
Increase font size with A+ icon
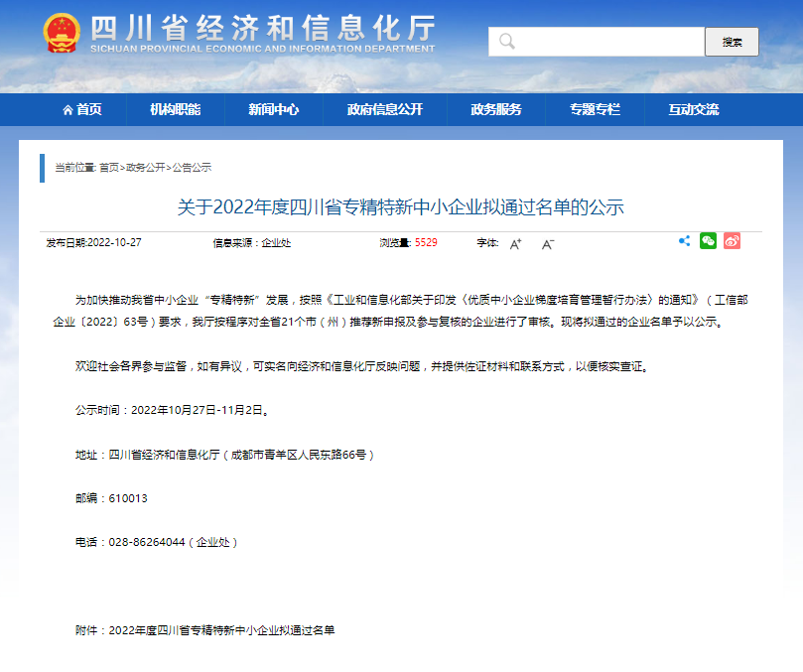point(515,243)
